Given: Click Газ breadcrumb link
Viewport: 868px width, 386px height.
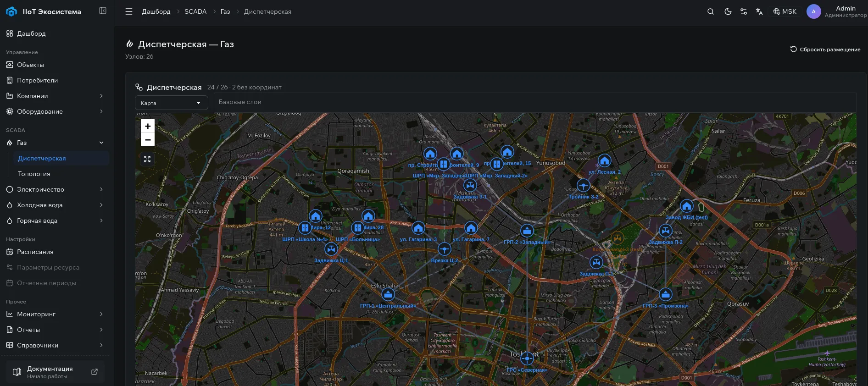Looking at the screenshot, I should [x=225, y=11].
